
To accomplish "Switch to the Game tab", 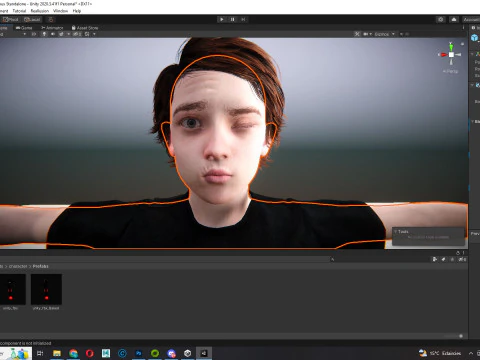I will pyautogui.click(x=24, y=28).
